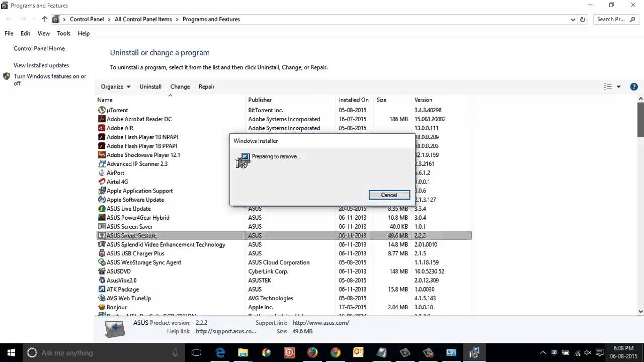Sort list by the Installed On column header
Screen dimensions: 644x362
coord(355,100)
